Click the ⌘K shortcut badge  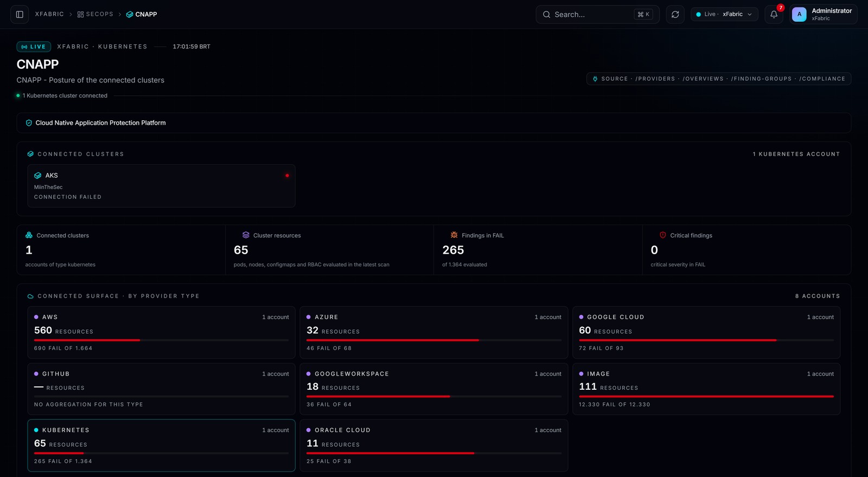click(x=643, y=15)
